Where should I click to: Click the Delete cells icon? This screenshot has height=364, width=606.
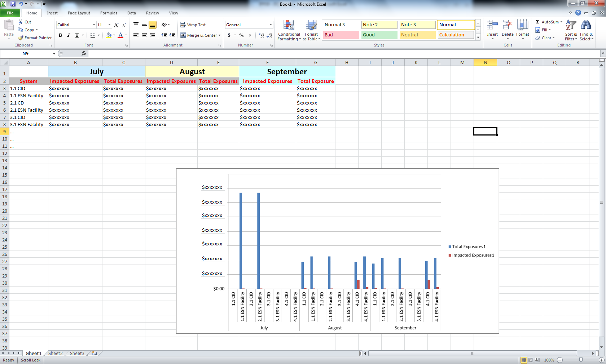tap(508, 25)
